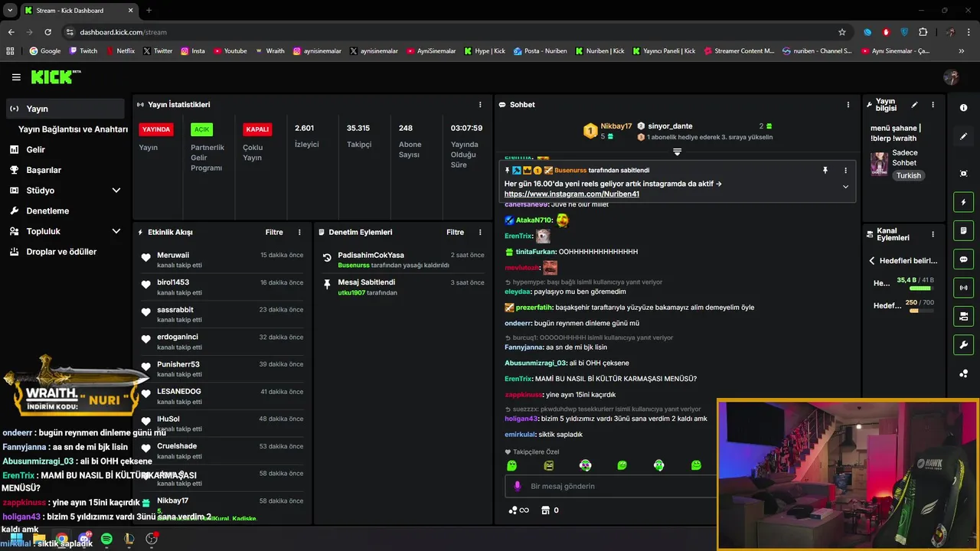Viewport: 980px width, 551px height.
Task: Open Yayın Bağlantısı ve Anahtarı page
Action: (x=73, y=129)
